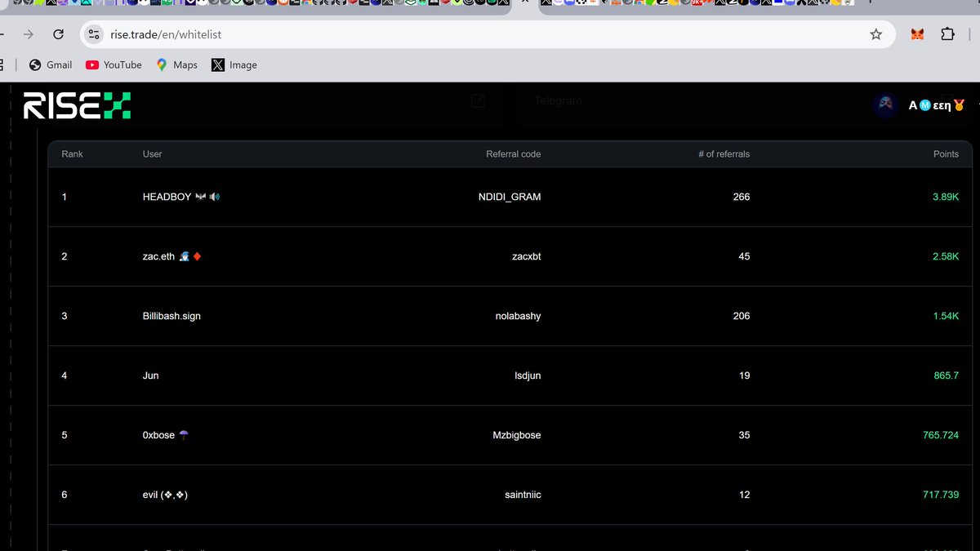Open the MetaMask fox extension

[x=918, y=34]
